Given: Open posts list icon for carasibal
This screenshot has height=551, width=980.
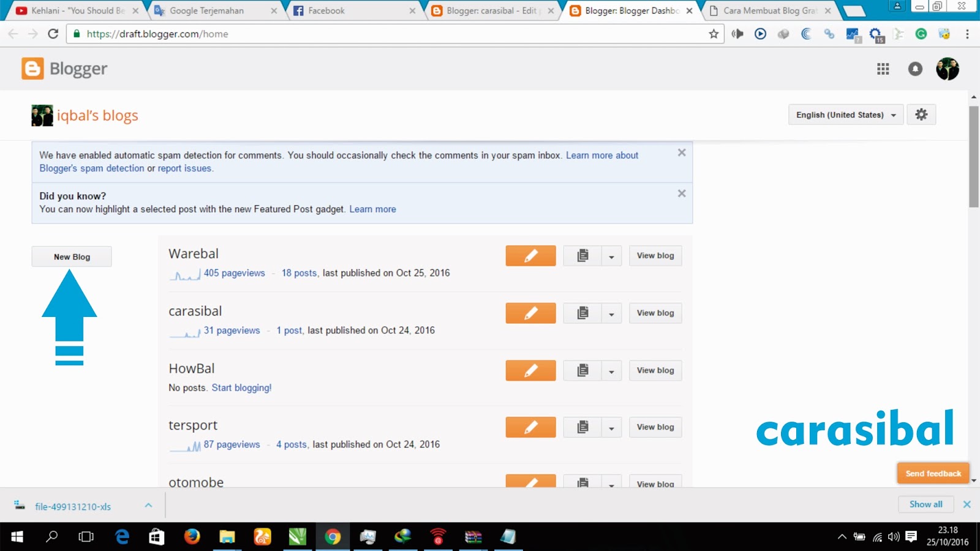Looking at the screenshot, I should (582, 313).
